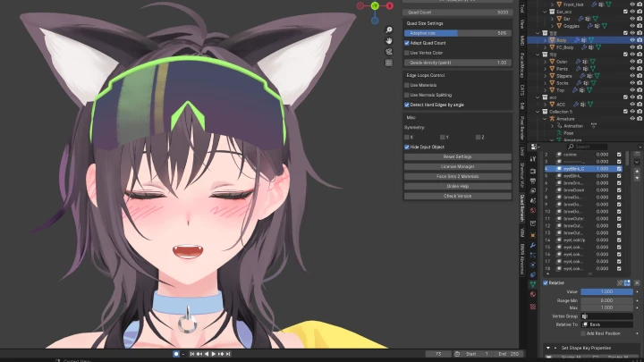Click the auto keying record button
Screen dimensions: 644x362
[x=176, y=354]
